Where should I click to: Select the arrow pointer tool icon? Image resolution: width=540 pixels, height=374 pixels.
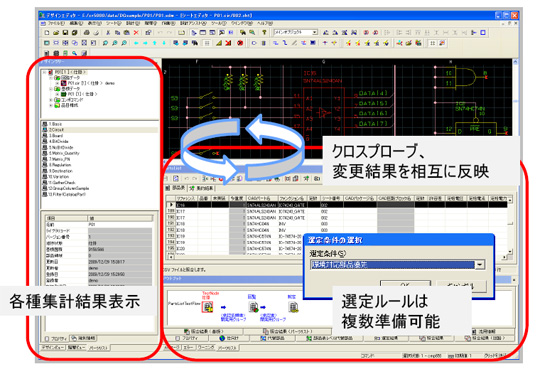(194, 33)
